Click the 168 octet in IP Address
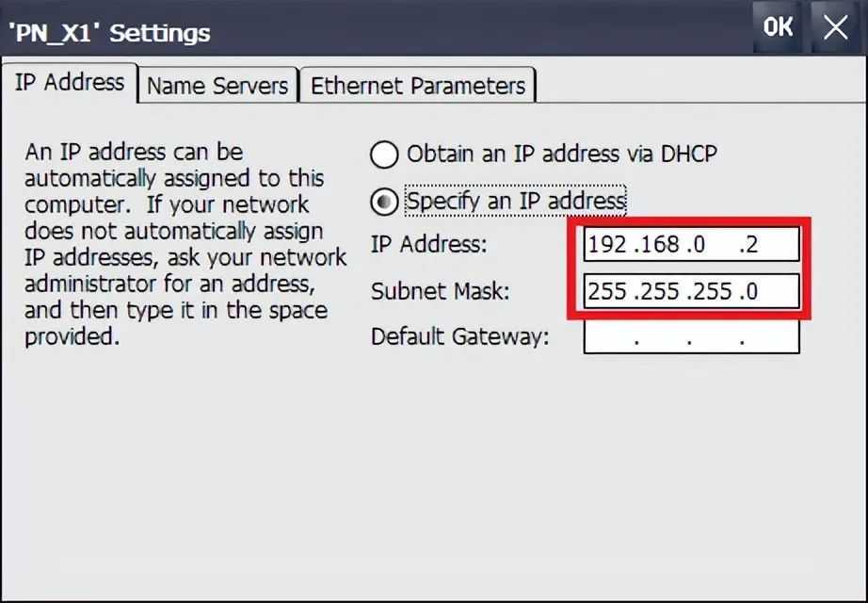868x603 pixels. (658, 245)
